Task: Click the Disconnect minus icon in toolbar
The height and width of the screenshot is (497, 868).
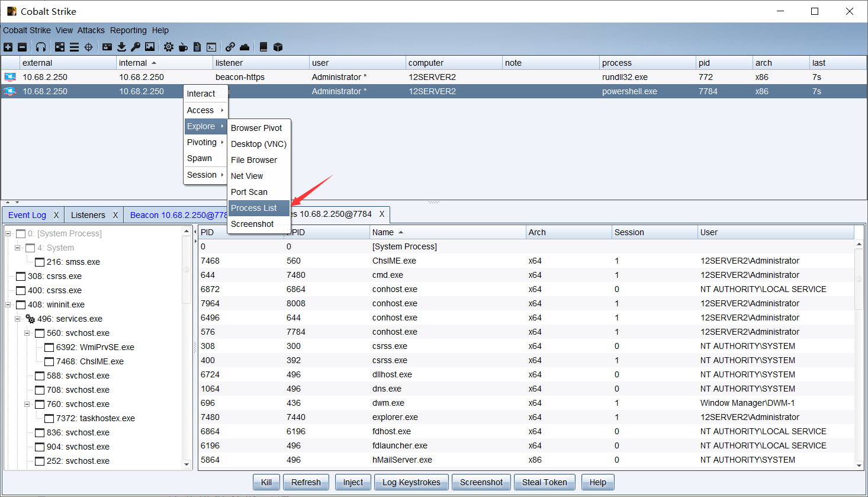Action: click(22, 47)
